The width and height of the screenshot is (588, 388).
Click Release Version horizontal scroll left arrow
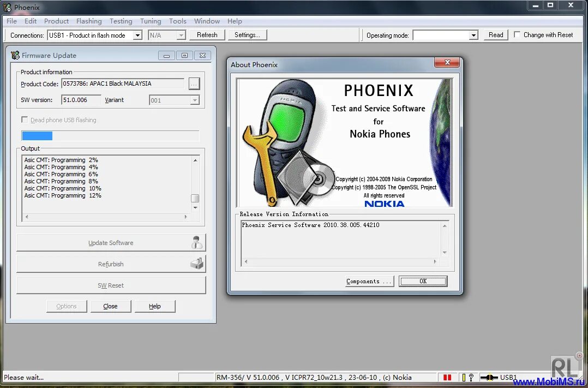246,261
